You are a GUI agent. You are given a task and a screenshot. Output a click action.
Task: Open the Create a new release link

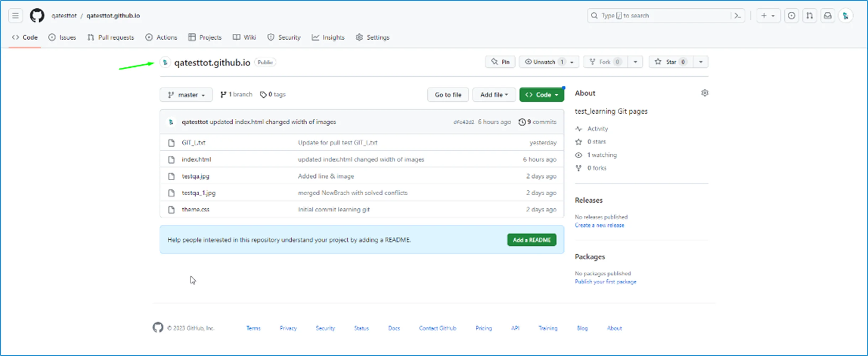coord(600,225)
